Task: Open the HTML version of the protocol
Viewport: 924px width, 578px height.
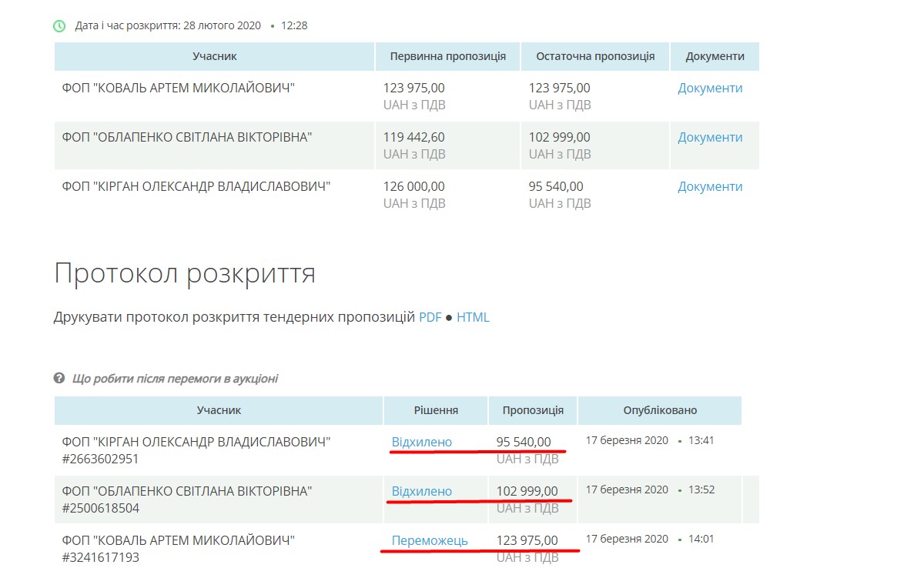Action: coord(473,317)
